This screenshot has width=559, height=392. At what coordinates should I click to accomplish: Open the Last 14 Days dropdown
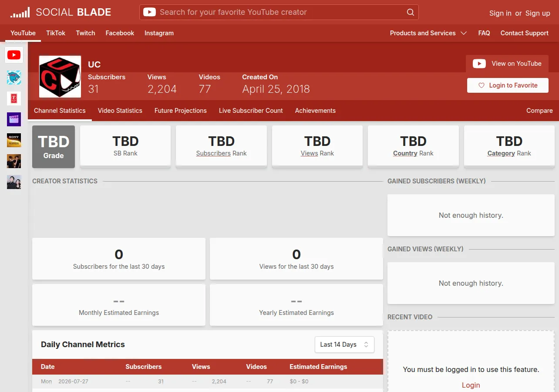pos(344,345)
